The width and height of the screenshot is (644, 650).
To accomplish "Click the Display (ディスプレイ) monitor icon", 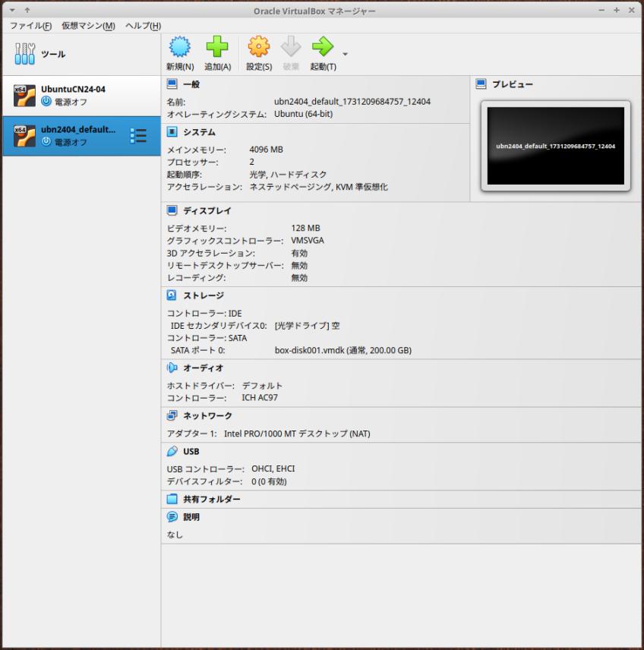I will point(172,210).
